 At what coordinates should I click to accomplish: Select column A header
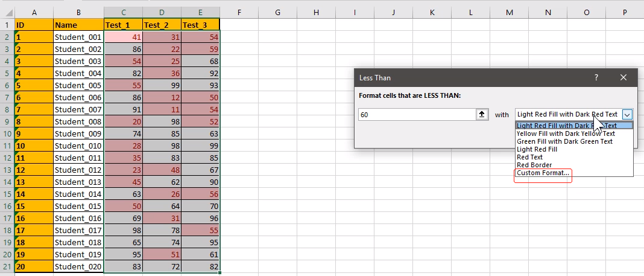click(x=34, y=13)
